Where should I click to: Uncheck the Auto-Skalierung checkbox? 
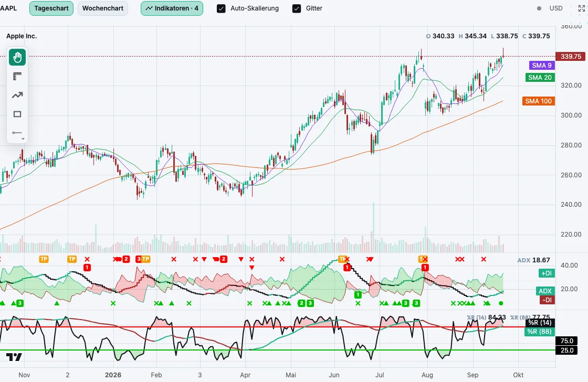click(x=221, y=8)
